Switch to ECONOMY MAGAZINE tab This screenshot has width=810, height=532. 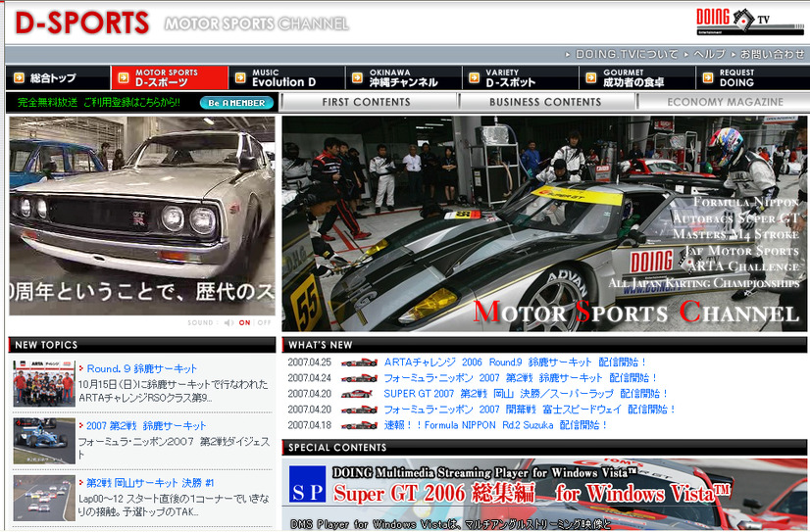pyautogui.click(x=724, y=102)
